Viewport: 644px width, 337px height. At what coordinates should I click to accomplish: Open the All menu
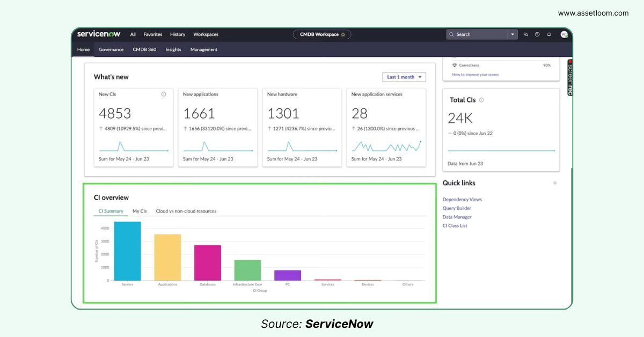pyautogui.click(x=133, y=34)
